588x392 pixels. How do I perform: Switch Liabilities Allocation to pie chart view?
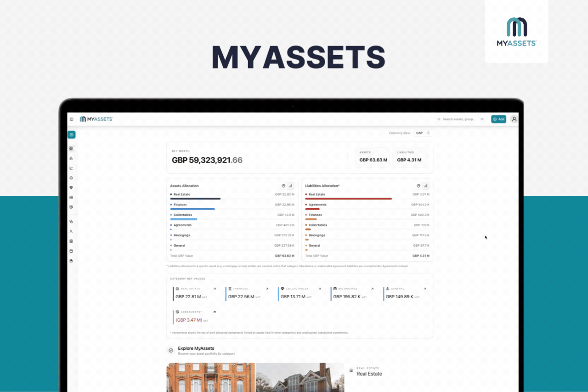(418, 186)
